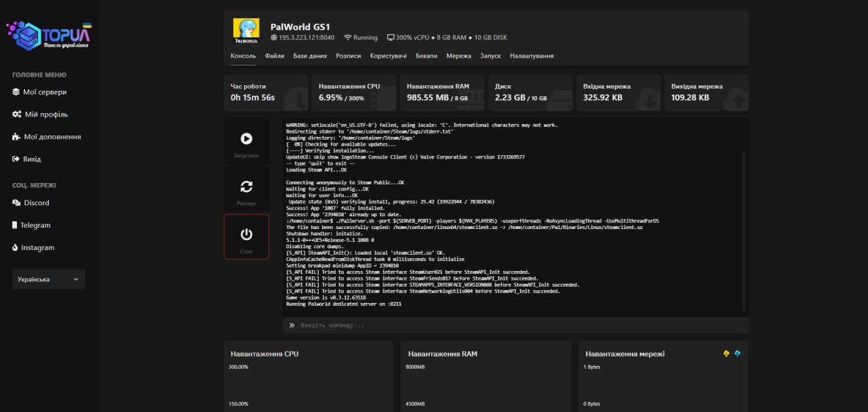
Task: Click the yellow download icon on network chart
Action: click(x=726, y=354)
